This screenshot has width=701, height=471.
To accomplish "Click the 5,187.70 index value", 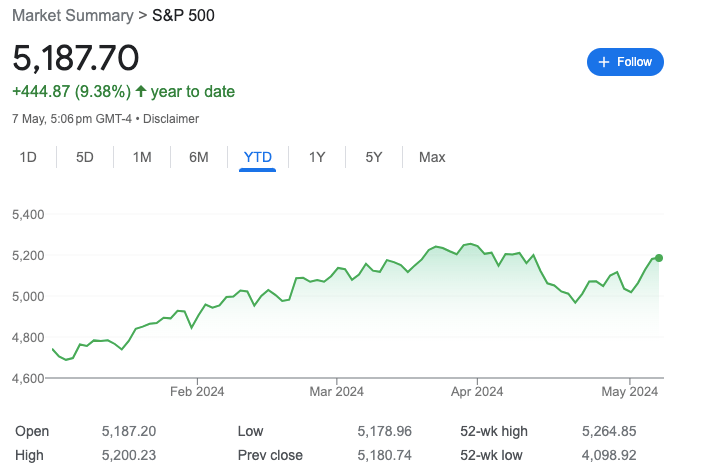I will (76, 58).
